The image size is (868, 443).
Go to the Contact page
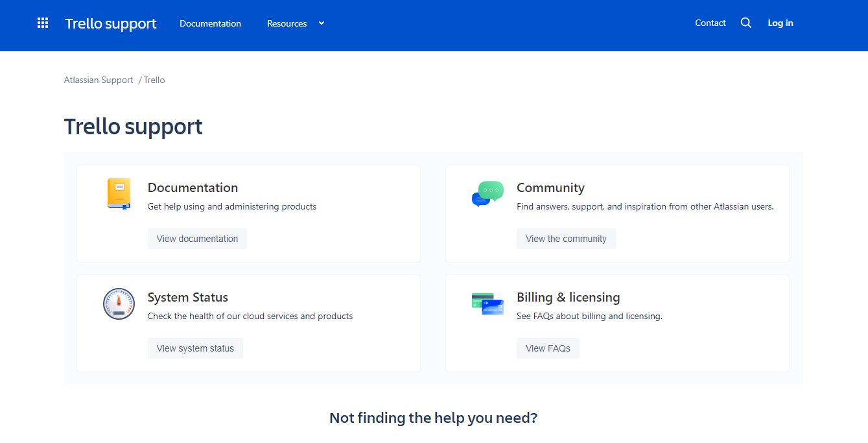[710, 23]
